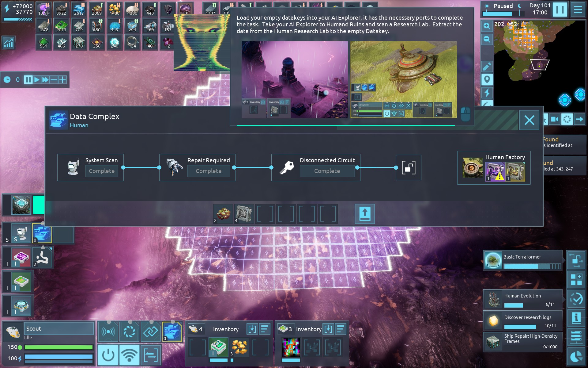
Task: Expand sort options for Scout inventory 4
Action: point(265,329)
